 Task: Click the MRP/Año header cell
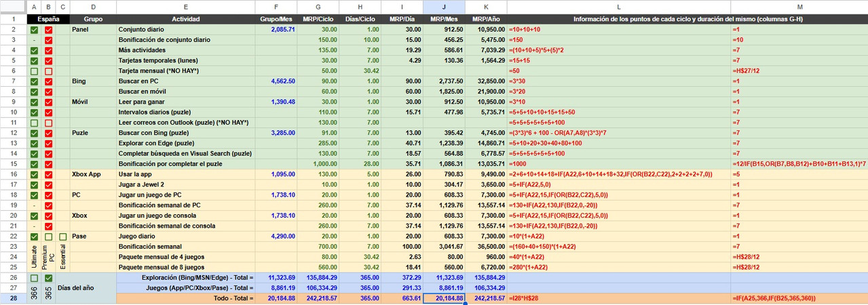tap(486, 20)
